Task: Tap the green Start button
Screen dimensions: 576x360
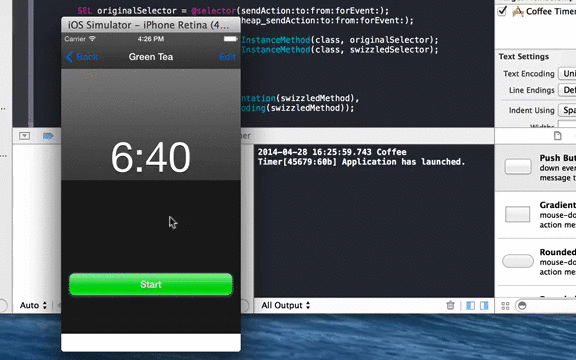Action: [151, 284]
